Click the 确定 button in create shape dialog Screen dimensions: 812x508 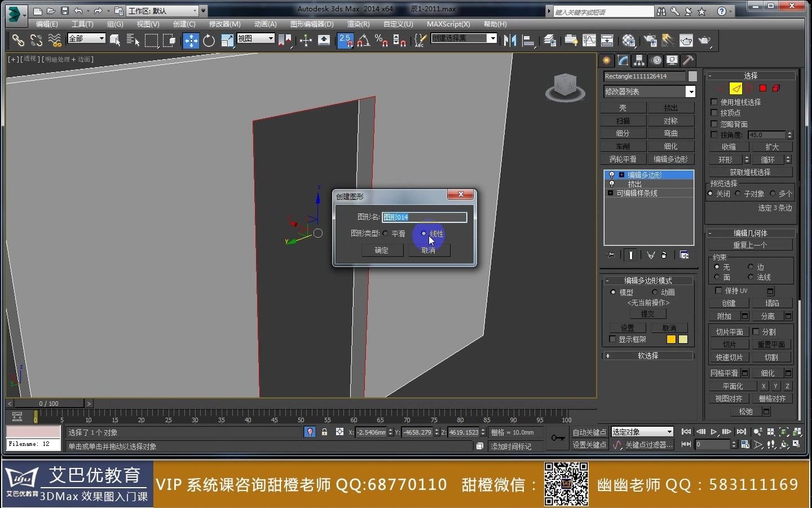(x=382, y=251)
